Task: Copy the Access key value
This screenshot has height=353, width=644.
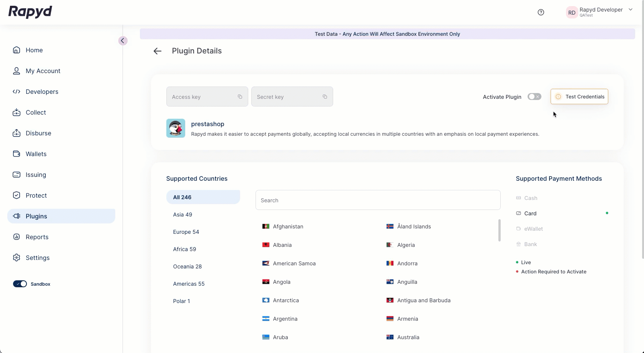Action: coord(240,97)
